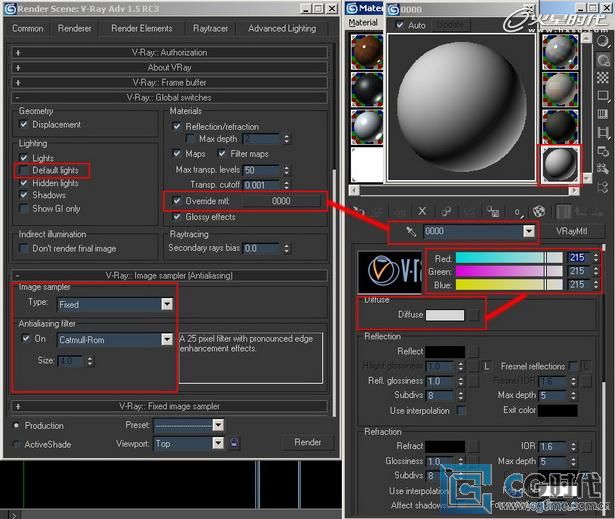
Task: Click the Blue color slider
Action: 509,285
